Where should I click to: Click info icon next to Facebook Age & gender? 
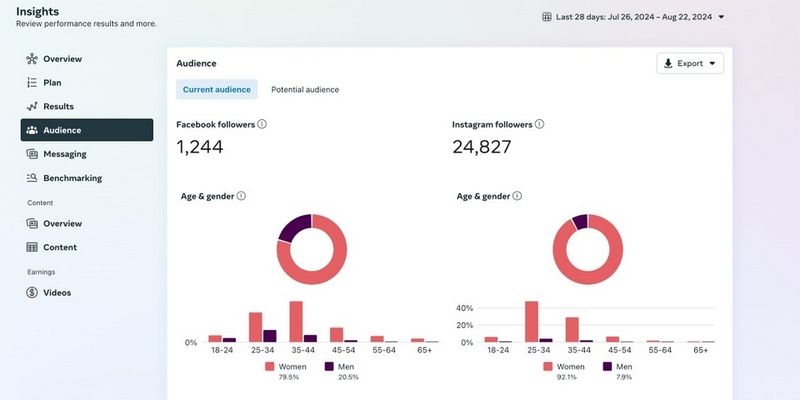pyautogui.click(x=241, y=196)
